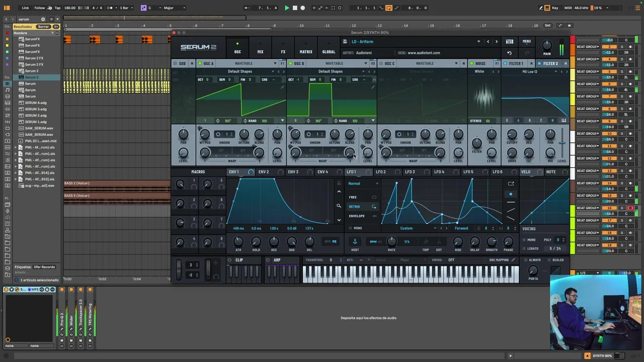The image size is (644, 362).
Task: Open the LFO Normal mode dropdown
Action: click(363, 184)
